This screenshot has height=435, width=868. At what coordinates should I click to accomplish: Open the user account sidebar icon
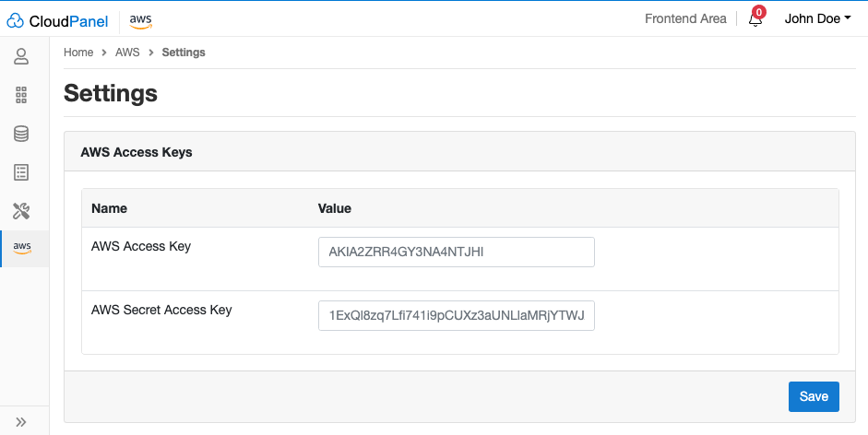tap(21, 56)
